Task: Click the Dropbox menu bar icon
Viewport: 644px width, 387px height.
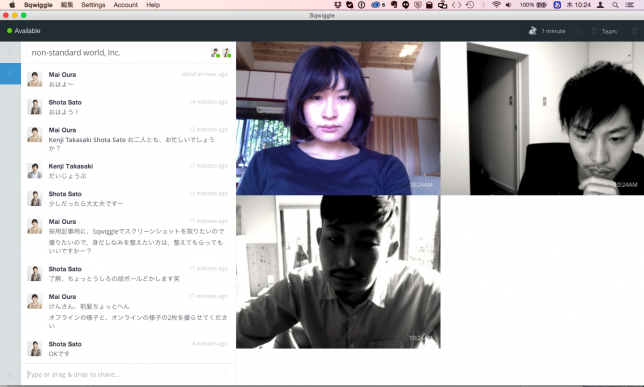Action: pyautogui.click(x=338, y=5)
